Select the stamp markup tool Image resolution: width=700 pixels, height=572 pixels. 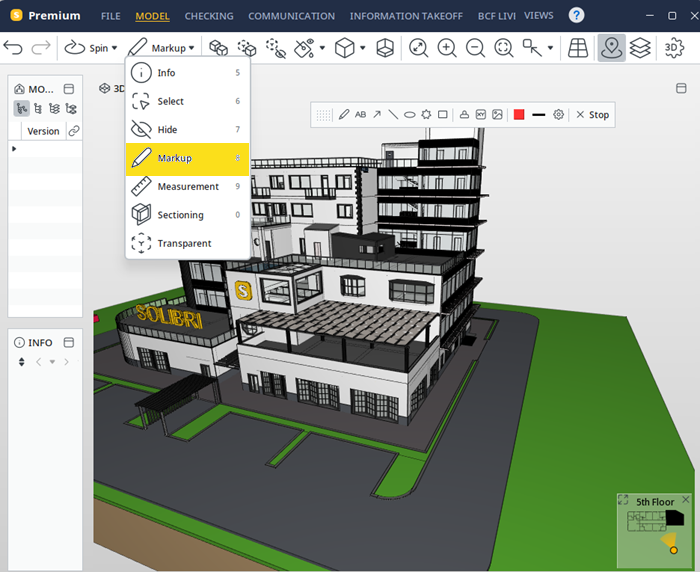tap(464, 115)
